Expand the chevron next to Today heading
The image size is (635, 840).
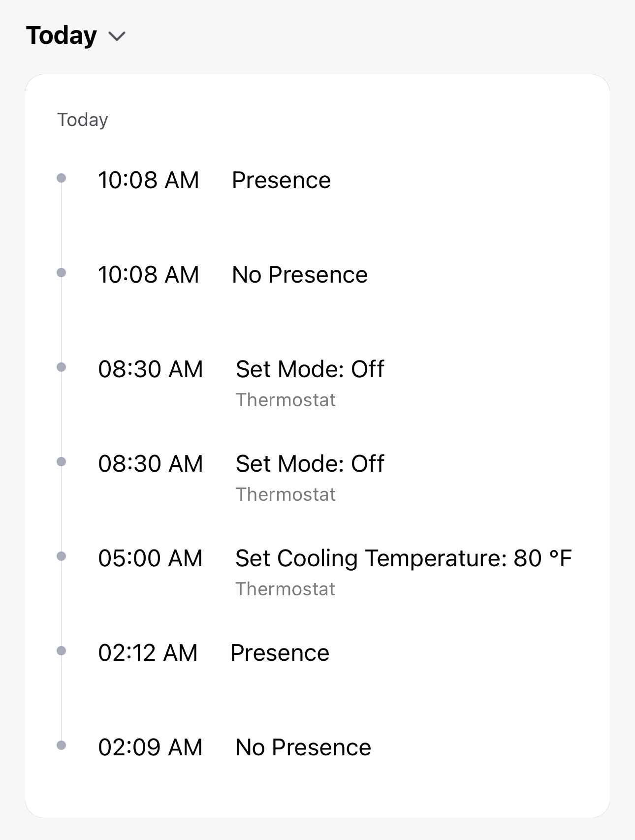point(117,36)
